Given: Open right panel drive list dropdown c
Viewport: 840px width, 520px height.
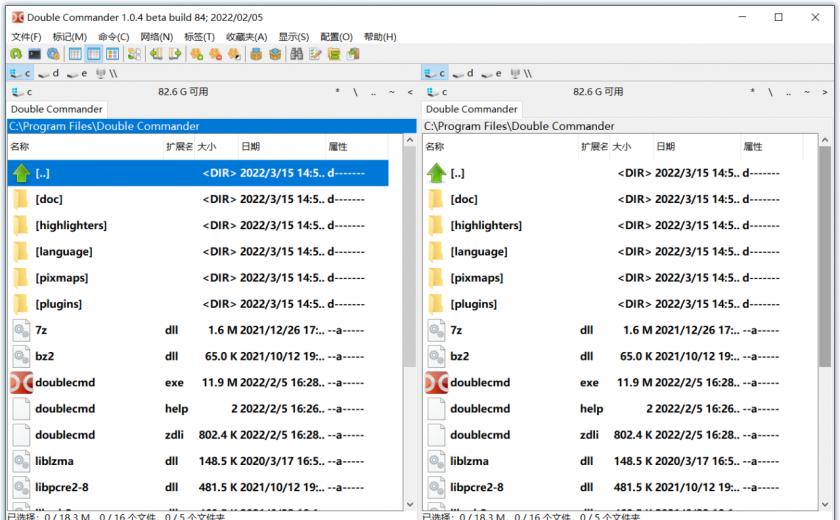Looking at the screenshot, I should point(437,92).
